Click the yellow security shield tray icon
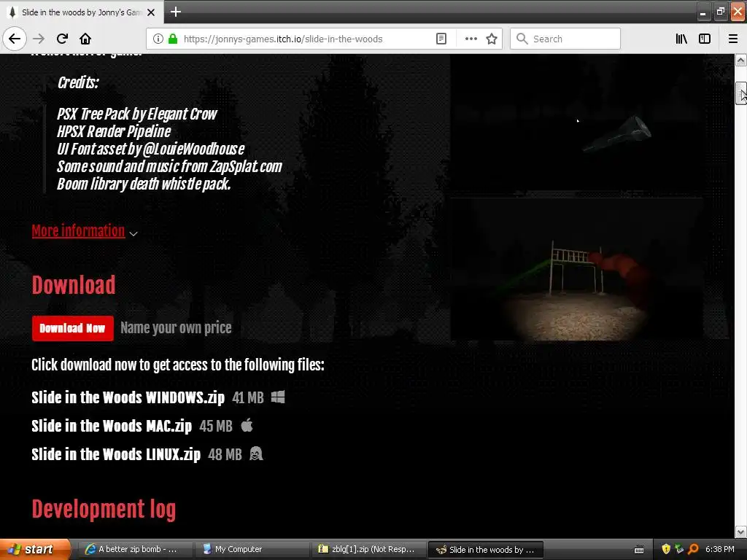This screenshot has width=747, height=560. [x=666, y=549]
